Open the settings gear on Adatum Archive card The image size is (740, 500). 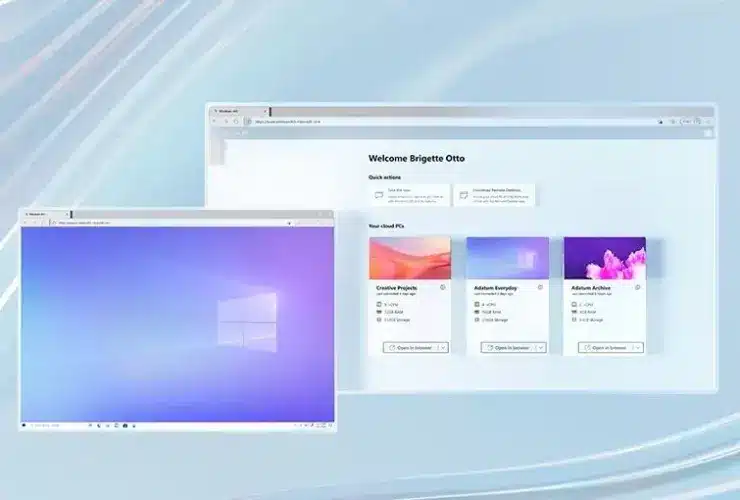point(638,287)
